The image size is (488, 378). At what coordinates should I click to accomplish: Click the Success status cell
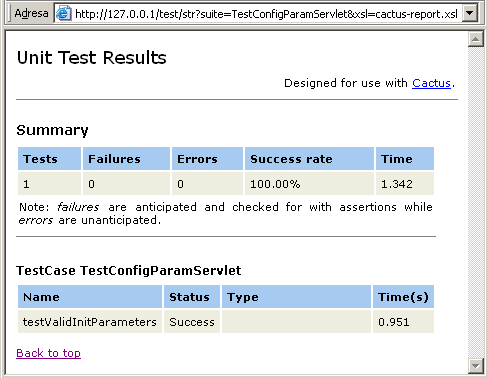[x=192, y=322]
